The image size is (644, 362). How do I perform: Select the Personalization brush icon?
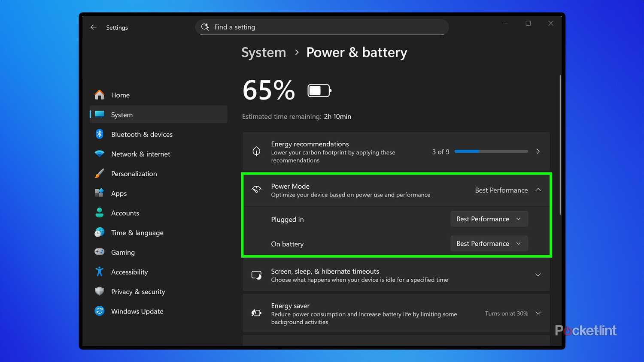(99, 174)
